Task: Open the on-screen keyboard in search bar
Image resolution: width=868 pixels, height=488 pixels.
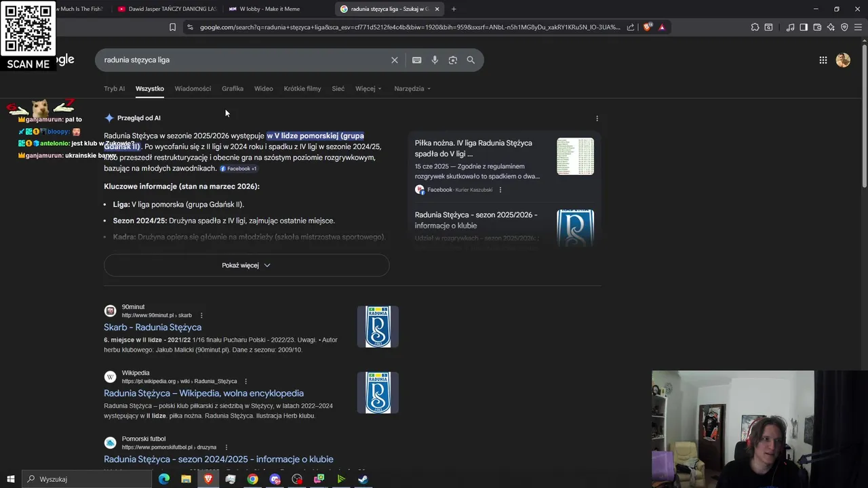Action: [x=417, y=60]
